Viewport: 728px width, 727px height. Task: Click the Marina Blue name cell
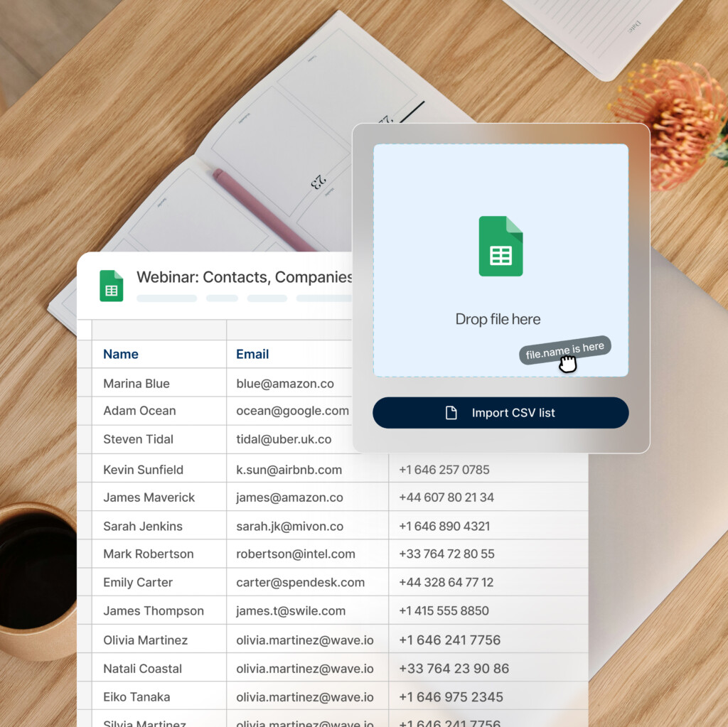click(136, 383)
